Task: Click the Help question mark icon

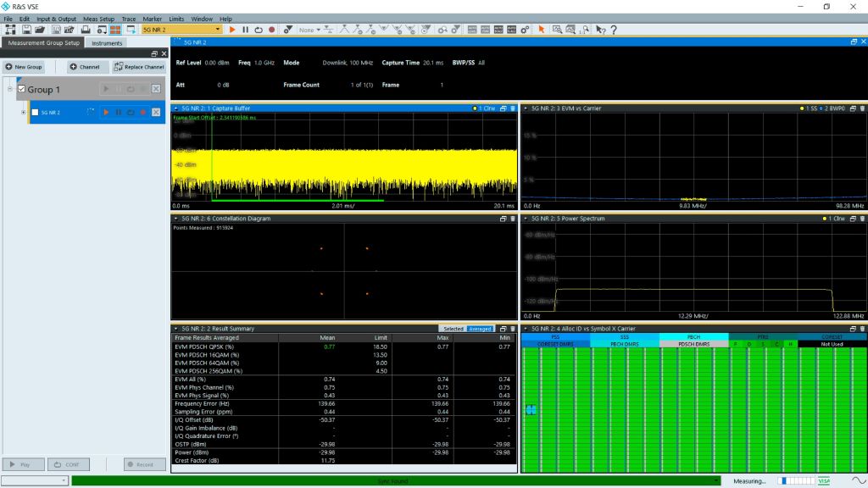Action: (x=613, y=30)
